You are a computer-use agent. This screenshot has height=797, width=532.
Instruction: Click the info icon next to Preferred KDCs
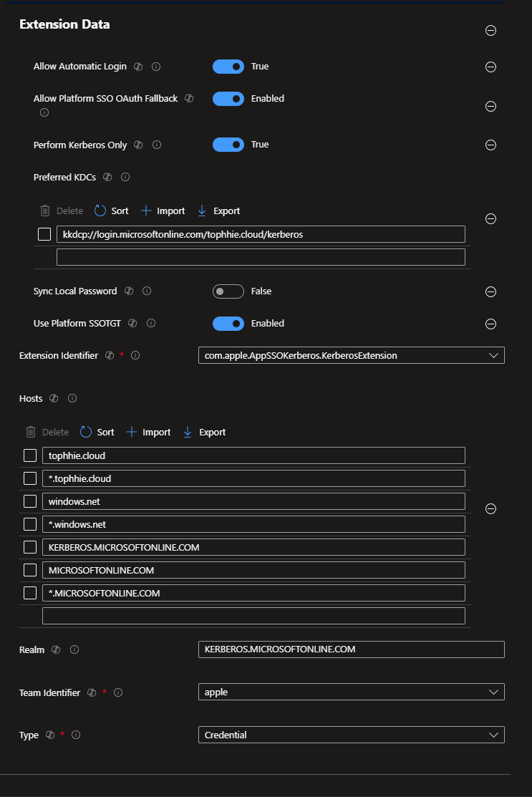coord(125,177)
